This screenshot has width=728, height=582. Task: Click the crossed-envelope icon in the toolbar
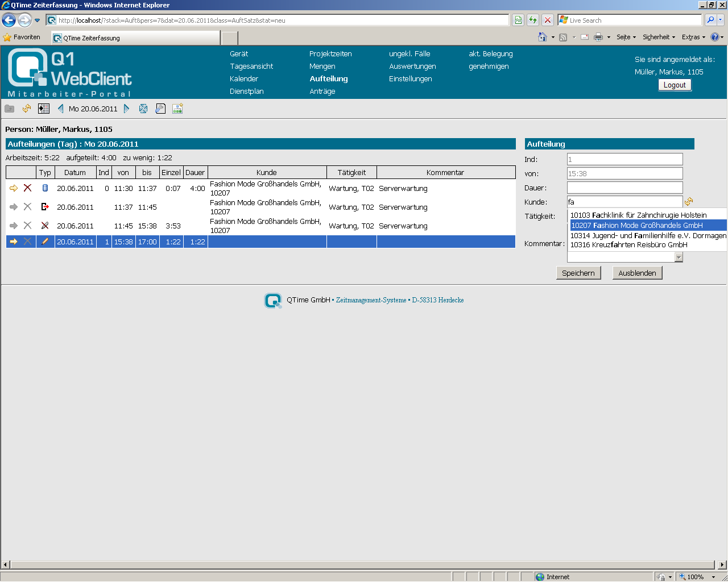point(143,108)
